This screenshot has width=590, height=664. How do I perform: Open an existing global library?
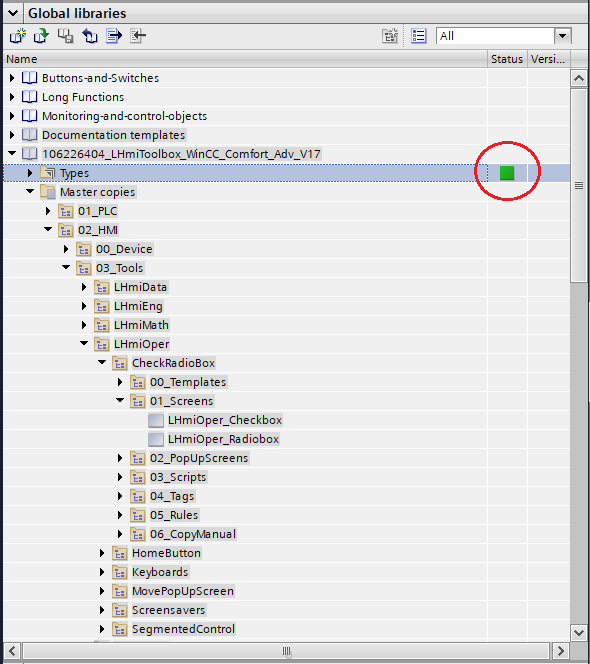pyautogui.click(x=42, y=36)
